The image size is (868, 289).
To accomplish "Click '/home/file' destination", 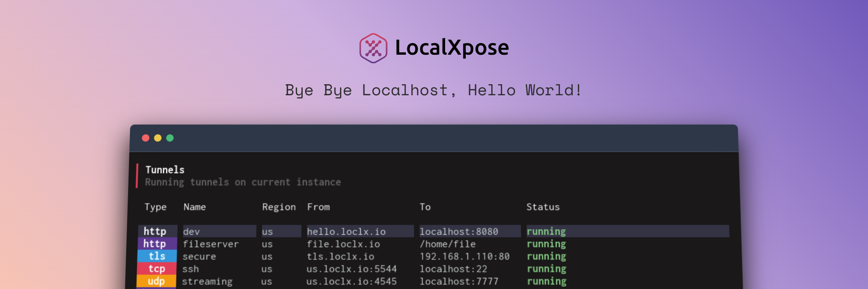I will [x=448, y=244].
